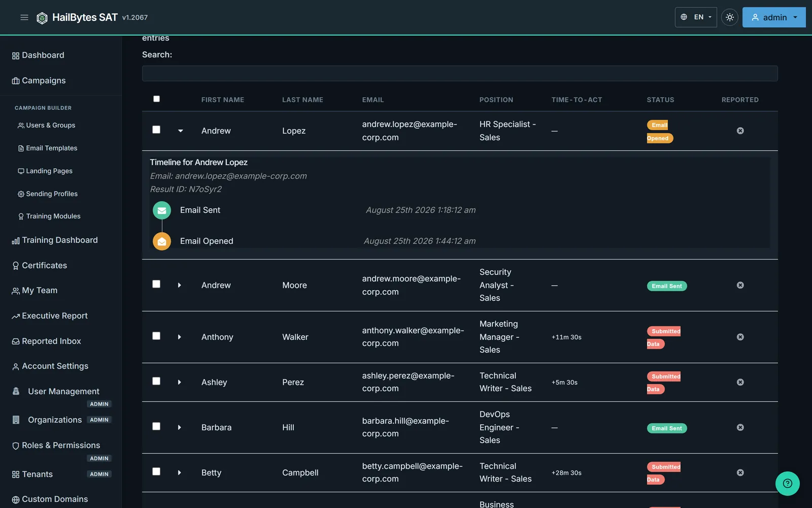This screenshot has height=508, width=812.
Task: Click reported icon for Barbara Hill
Action: [x=740, y=427]
